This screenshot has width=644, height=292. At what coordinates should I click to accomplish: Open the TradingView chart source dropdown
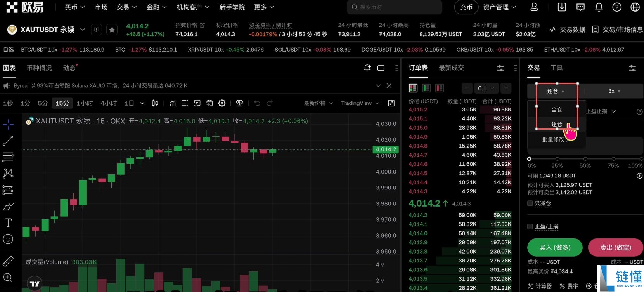[360, 103]
